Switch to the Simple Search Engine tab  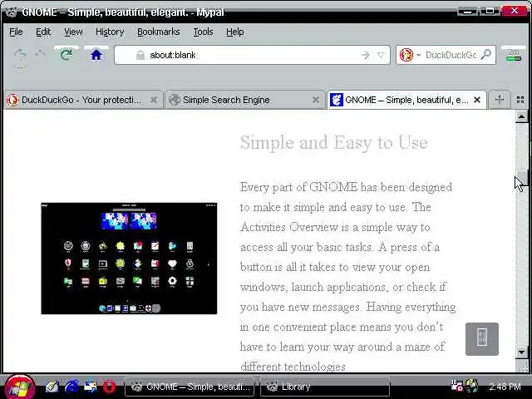(x=244, y=100)
